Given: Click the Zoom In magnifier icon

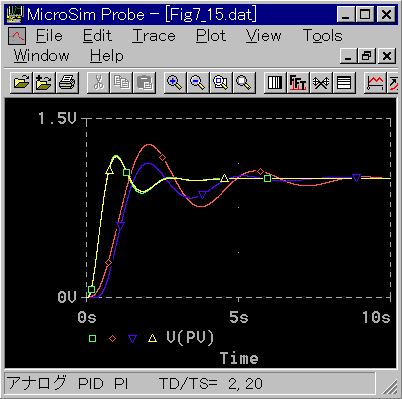Looking at the screenshot, I should click(x=175, y=82).
